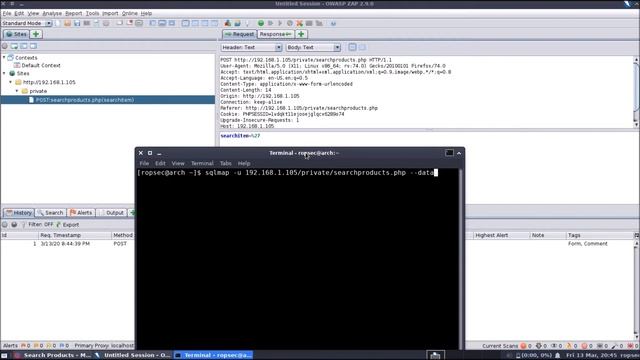Select history row with timestamp 8:44:39 PM
The image size is (640, 360).
click(67, 244)
